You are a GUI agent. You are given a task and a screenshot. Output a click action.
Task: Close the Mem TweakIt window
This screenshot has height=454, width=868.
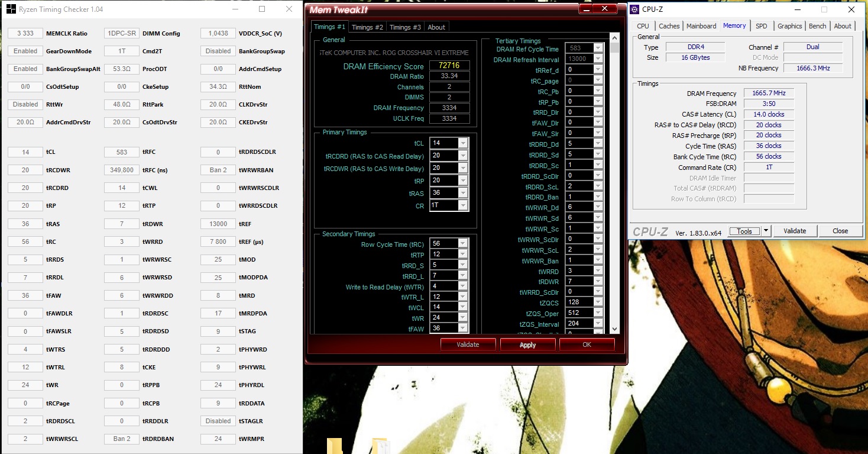pyautogui.click(x=605, y=8)
